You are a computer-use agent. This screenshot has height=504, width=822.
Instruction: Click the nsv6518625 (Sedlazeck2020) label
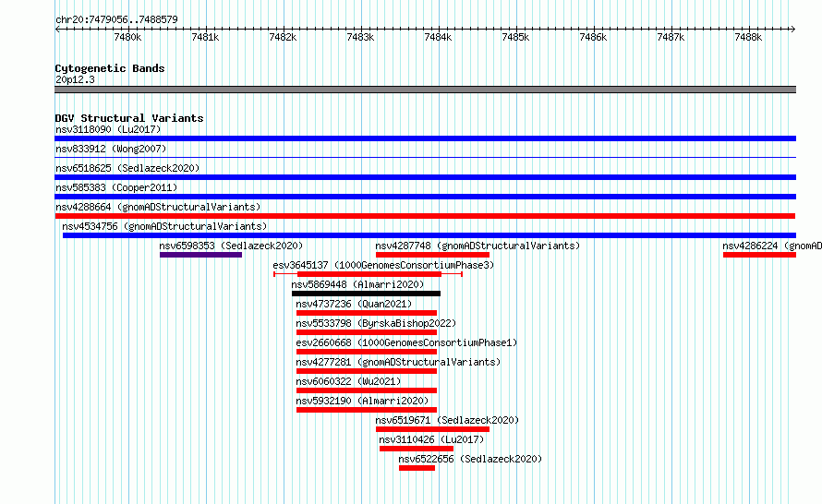(127, 168)
